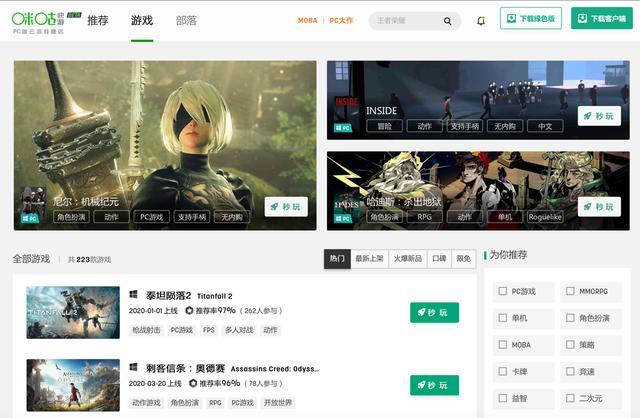Click the Roguelike tag on 哈迪斯

tap(545, 217)
